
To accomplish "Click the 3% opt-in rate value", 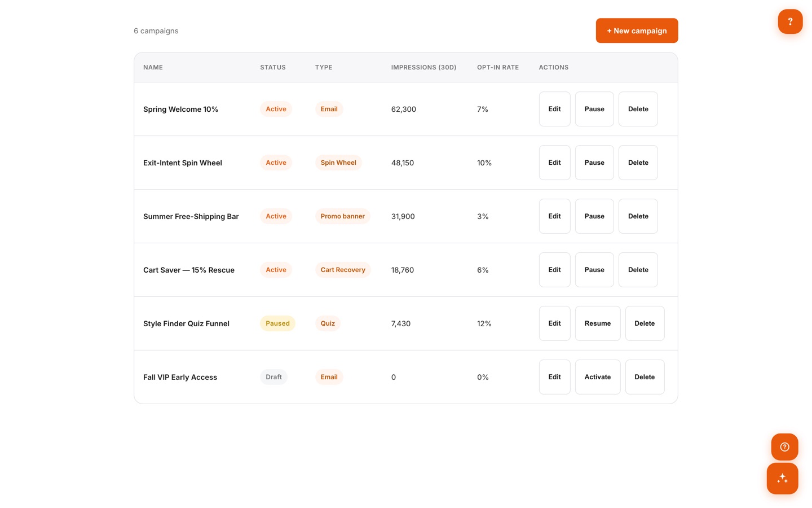I will pos(483,216).
